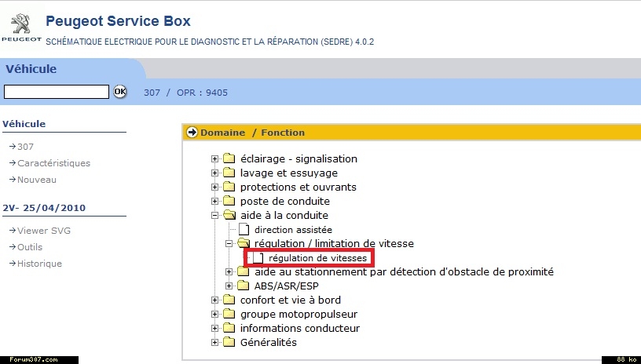Viewport: 641px width, 364px height.
Task: Click the ABS/ASR/ESP folder icon
Action: click(244, 286)
